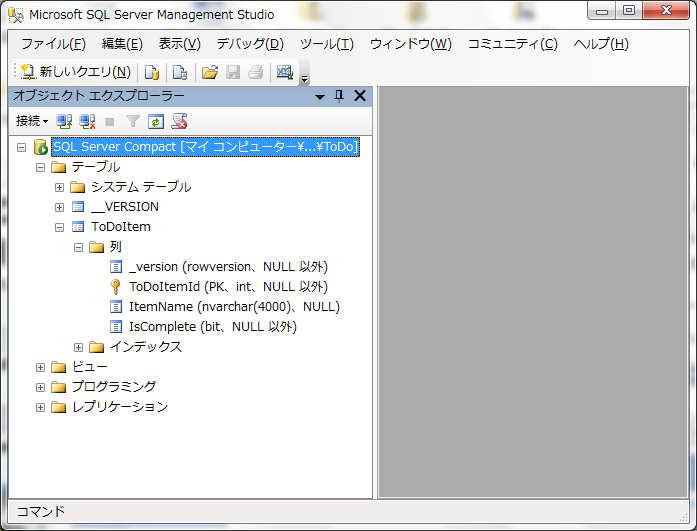Expand the __VERSION table node
The image size is (697, 531).
pyautogui.click(x=60, y=208)
